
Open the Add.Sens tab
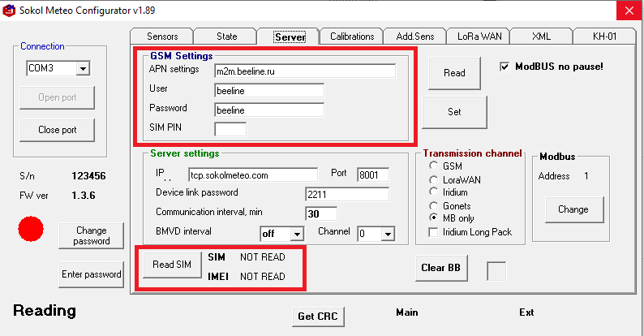414,37
